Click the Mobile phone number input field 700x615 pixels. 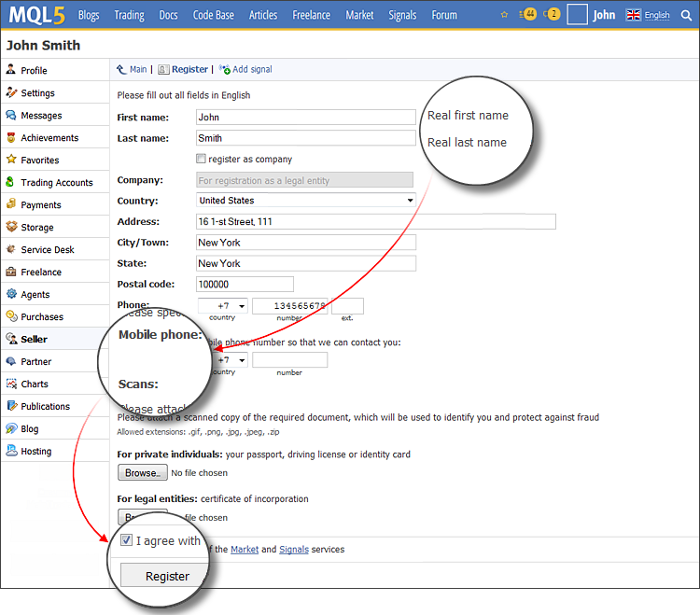tap(289, 359)
